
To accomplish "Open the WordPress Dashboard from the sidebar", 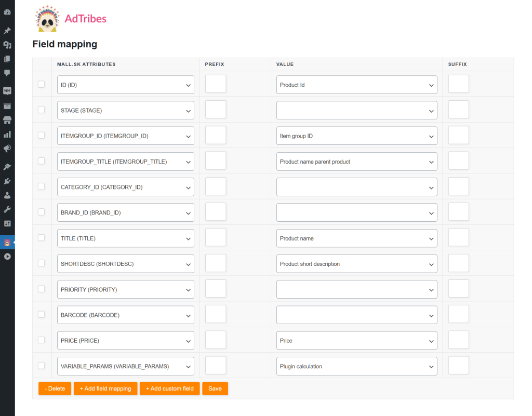I will [x=7, y=11].
